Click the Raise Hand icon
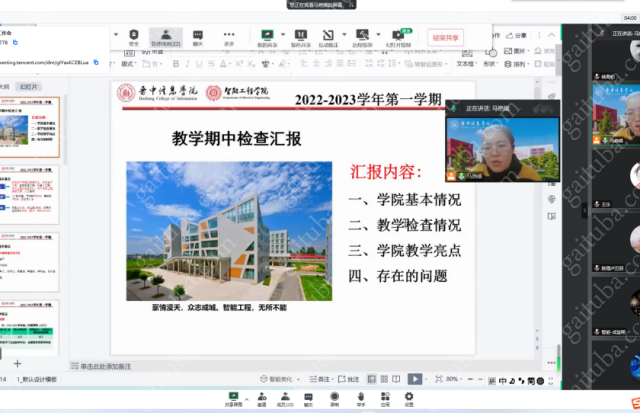The height and width of the screenshot is (413, 640). click(361, 399)
